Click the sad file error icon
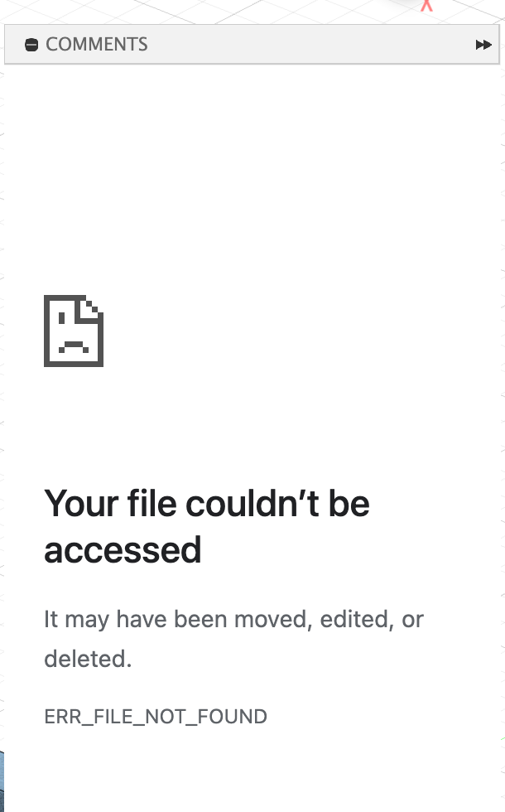This screenshot has width=505, height=812. coord(74,331)
